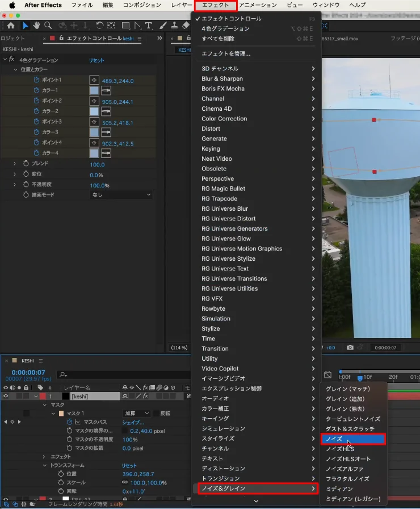Toggle stopwatch for Point 1
This screenshot has height=509, width=420.
[x=36, y=80]
